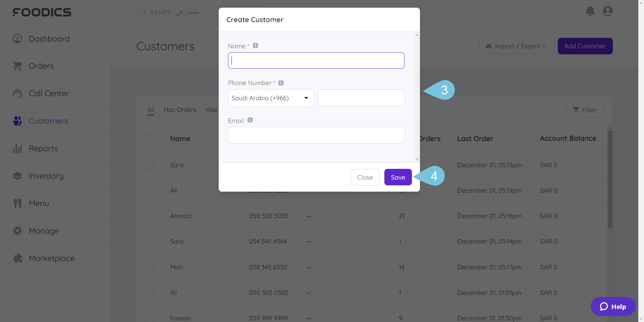
Task: Click the user profile icon
Action: (x=607, y=11)
